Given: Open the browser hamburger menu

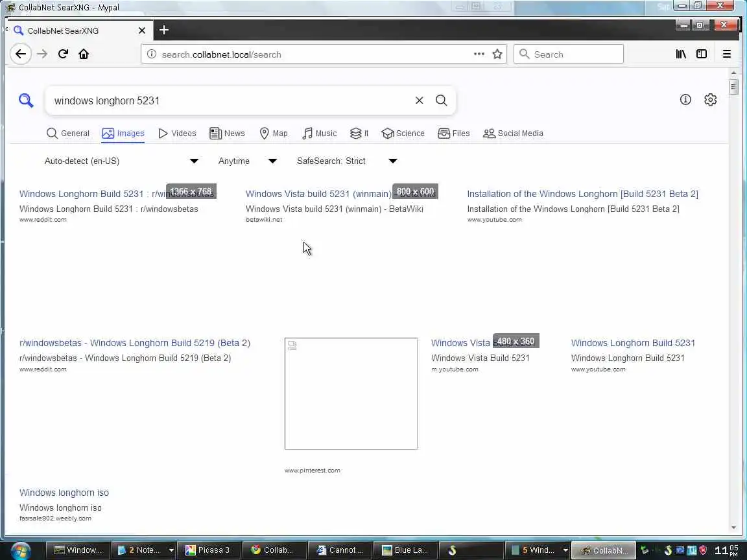Looking at the screenshot, I should 726,54.
